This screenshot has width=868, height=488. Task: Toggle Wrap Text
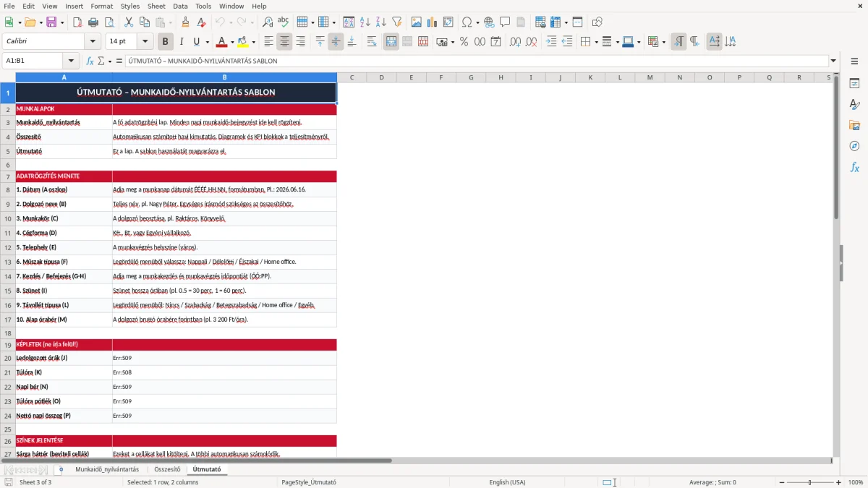coord(372,42)
